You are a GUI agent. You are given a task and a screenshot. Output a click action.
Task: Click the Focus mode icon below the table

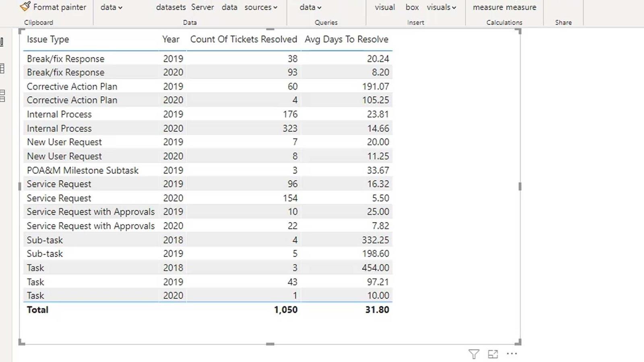pyautogui.click(x=493, y=354)
